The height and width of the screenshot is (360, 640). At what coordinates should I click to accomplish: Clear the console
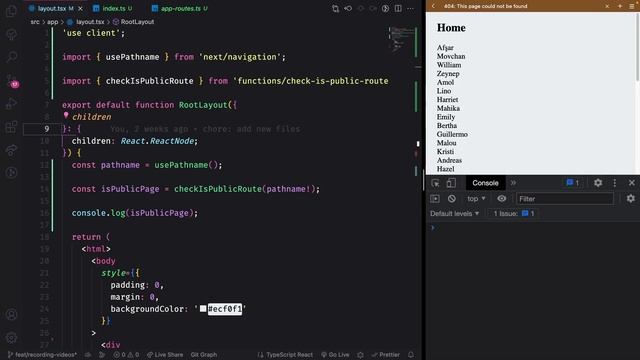(451, 199)
